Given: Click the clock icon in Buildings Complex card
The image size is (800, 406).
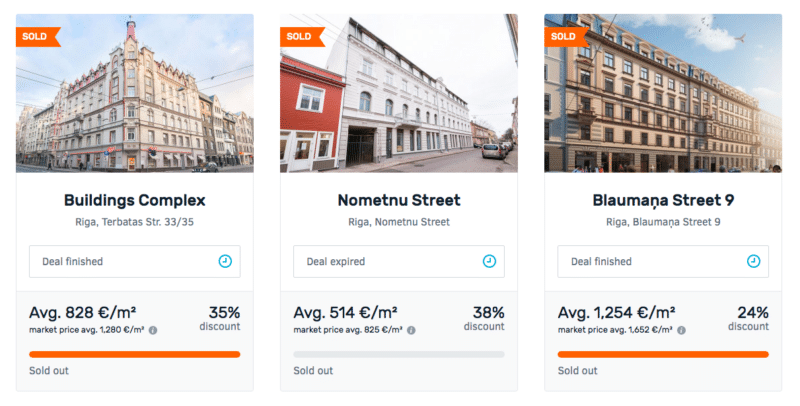Looking at the screenshot, I should pyautogui.click(x=225, y=261).
